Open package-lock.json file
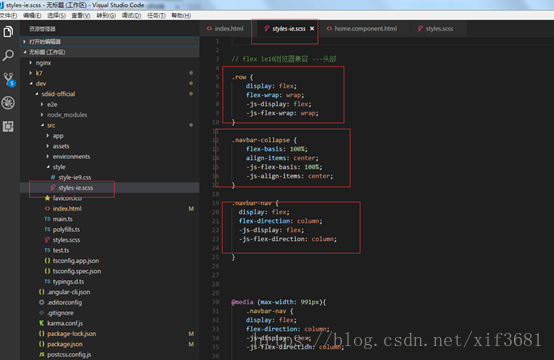554x360 pixels. pos(110,334)
